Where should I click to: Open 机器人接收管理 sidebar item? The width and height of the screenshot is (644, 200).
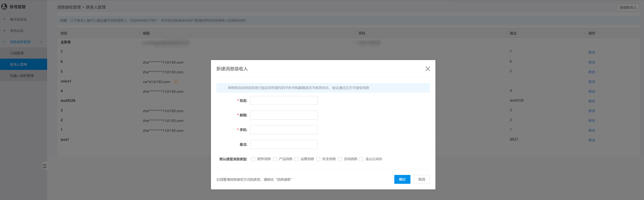[22, 76]
